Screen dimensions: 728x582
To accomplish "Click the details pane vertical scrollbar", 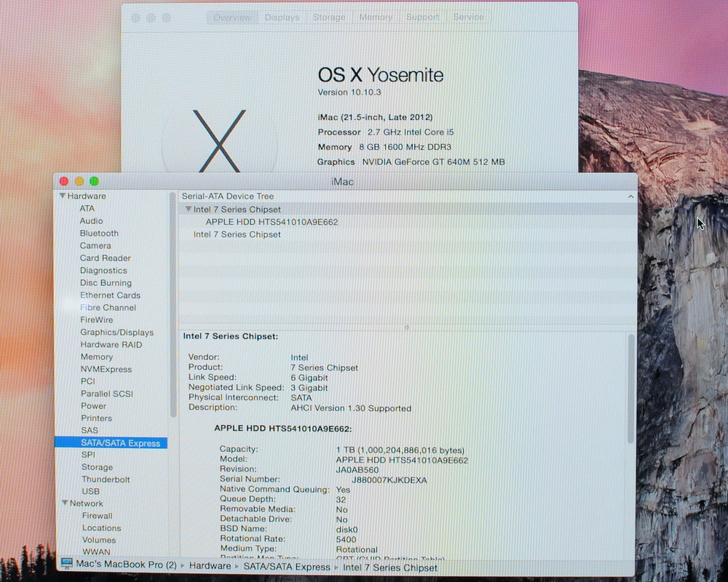I will click(631, 389).
